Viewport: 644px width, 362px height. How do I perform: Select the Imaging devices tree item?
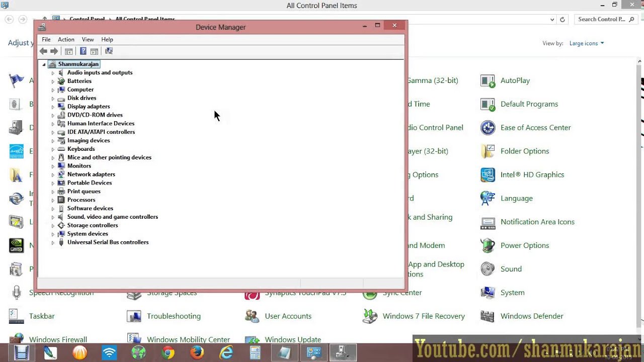pyautogui.click(x=89, y=140)
